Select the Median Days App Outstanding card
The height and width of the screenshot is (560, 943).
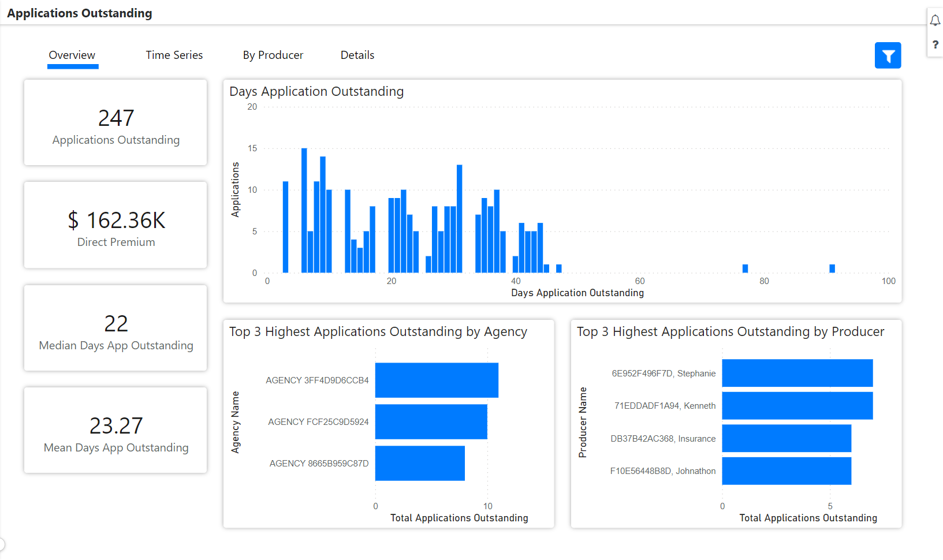point(115,328)
